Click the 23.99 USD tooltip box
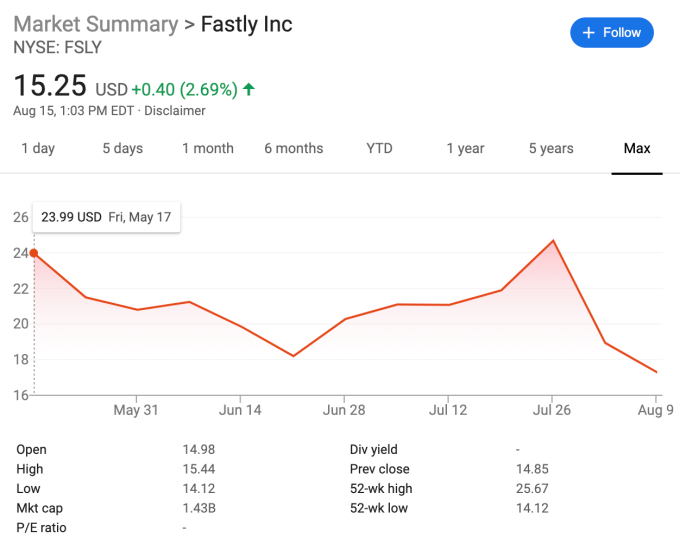 point(106,217)
